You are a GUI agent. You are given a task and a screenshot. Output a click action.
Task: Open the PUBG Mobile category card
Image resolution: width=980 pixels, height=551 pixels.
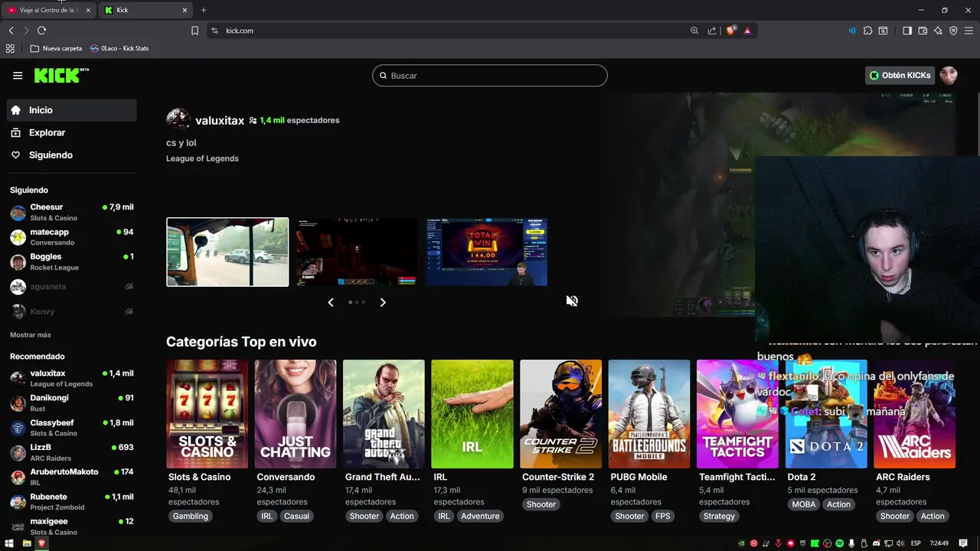[x=649, y=414]
